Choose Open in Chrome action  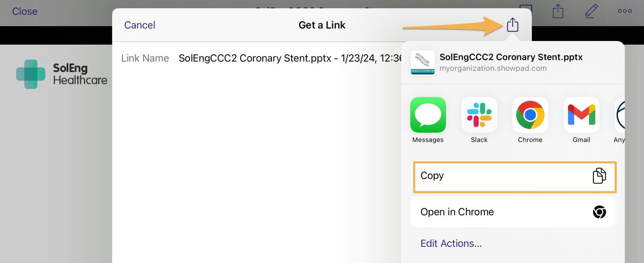[513, 212]
